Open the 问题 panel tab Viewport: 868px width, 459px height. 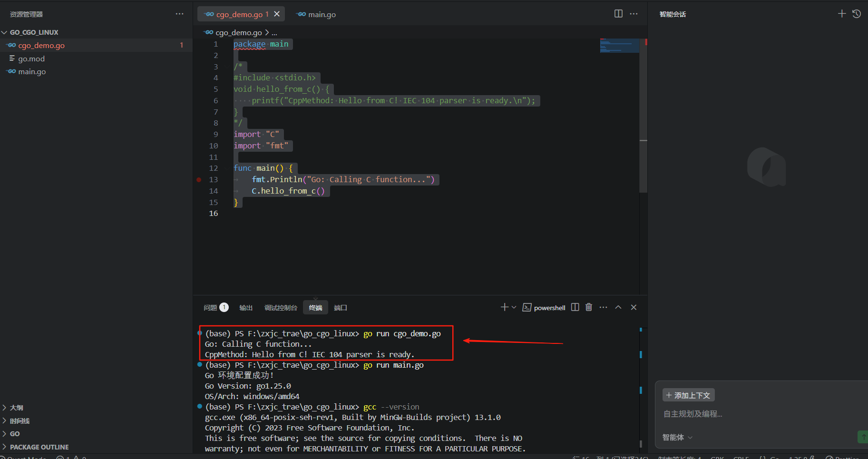(211, 307)
